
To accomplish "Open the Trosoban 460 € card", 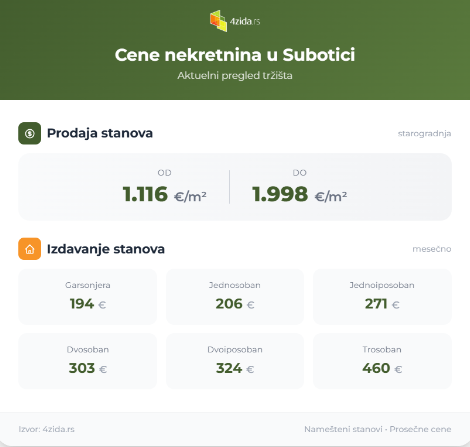I will [x=382, y=361].
